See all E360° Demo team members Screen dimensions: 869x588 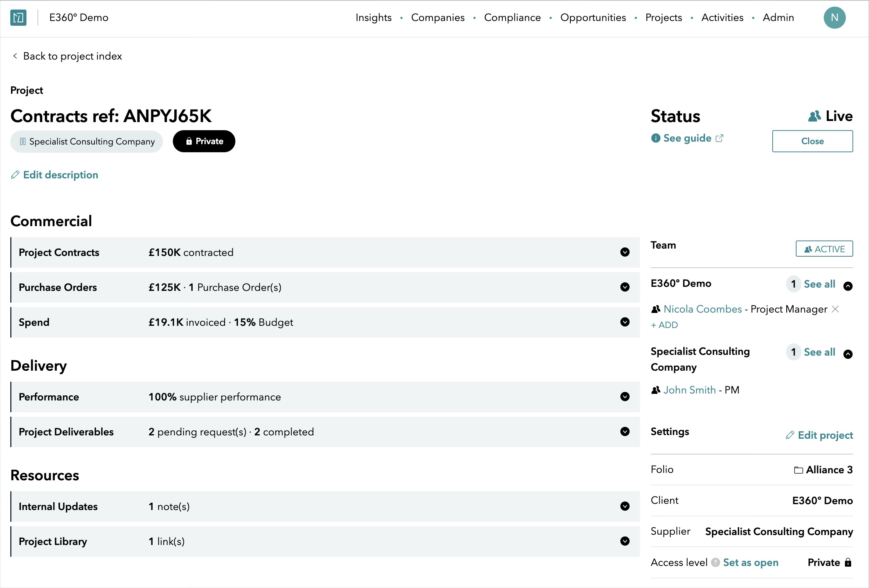click(819, 284)
